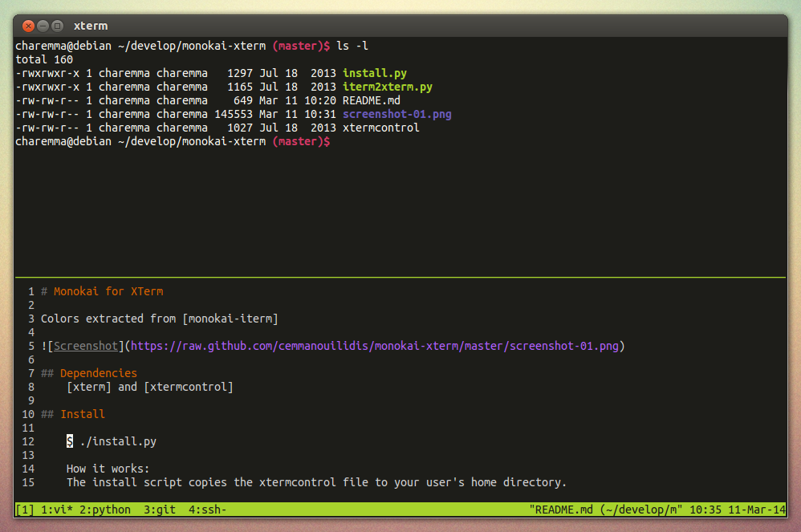Select README.md in the ls output

point(372,100)
